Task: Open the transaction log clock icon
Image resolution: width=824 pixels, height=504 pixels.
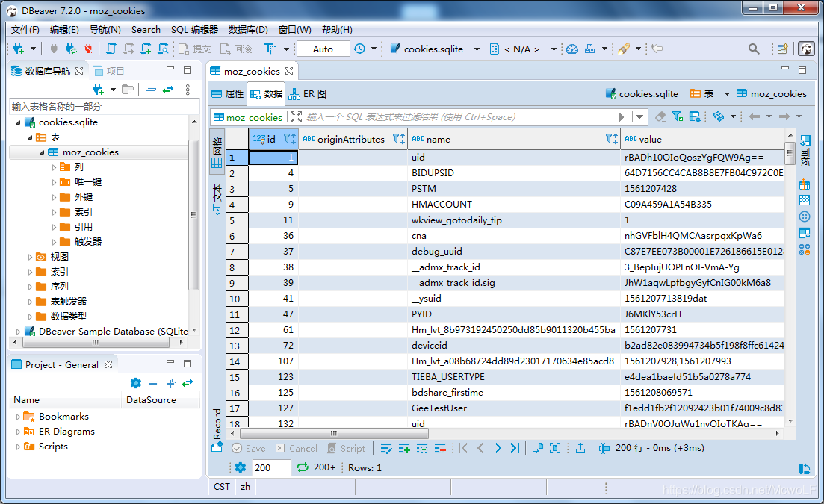Action: pos(359,49)
